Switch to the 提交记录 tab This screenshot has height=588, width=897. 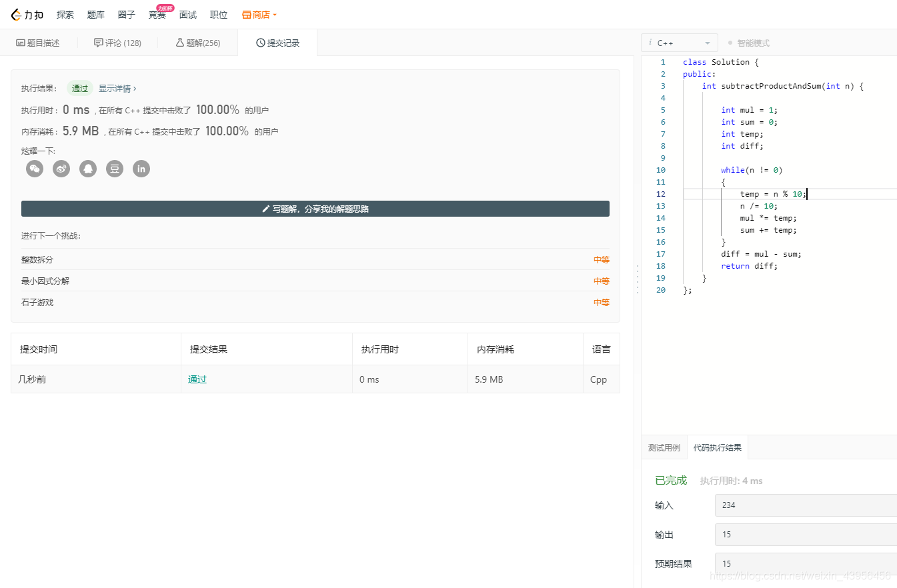278,43
